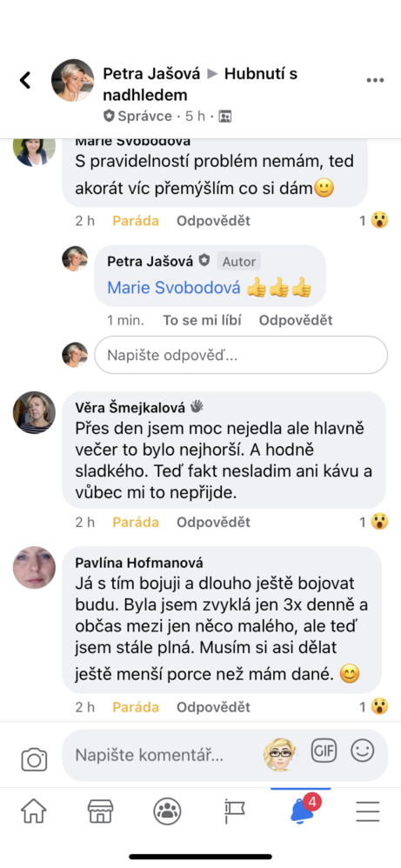Toggle Paráda reaction on Pavlína Hofmanová's comment

[x=136, y=707]
